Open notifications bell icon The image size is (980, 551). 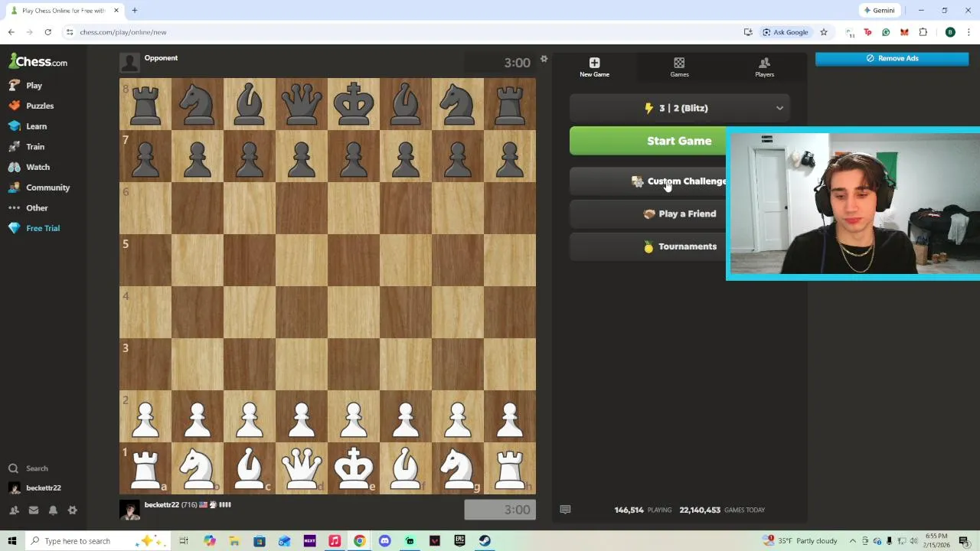(53, 510)
